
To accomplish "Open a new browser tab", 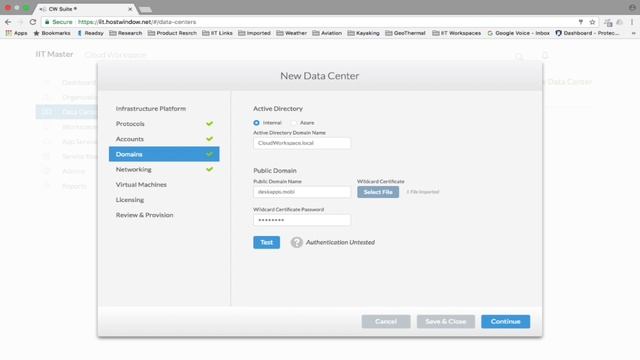I will click(x=145, y=9).
